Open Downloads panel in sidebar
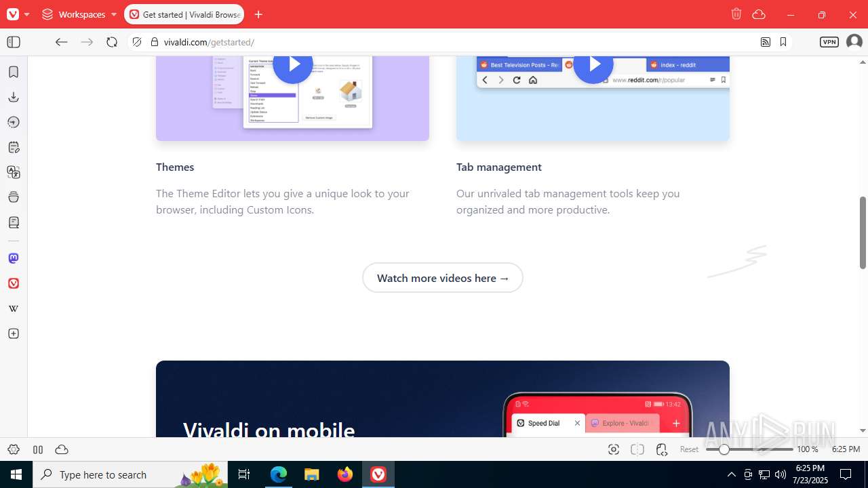 (x=14, y=97)
